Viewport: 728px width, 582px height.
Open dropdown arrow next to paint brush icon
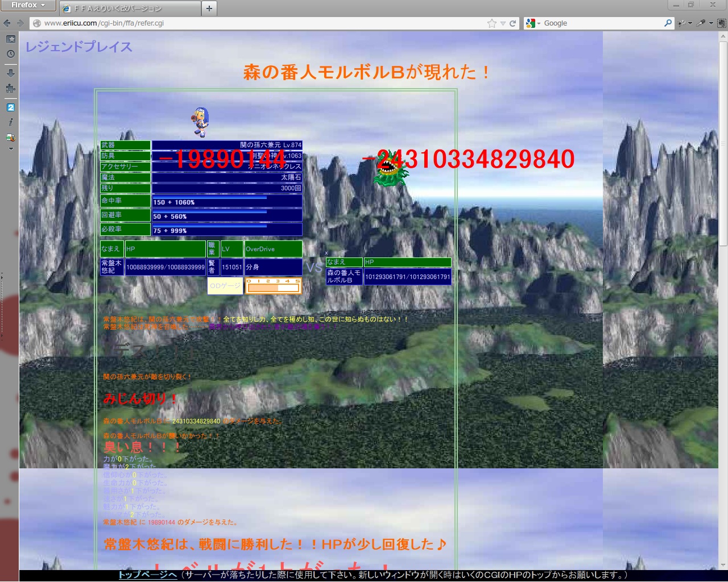point(690,23)
